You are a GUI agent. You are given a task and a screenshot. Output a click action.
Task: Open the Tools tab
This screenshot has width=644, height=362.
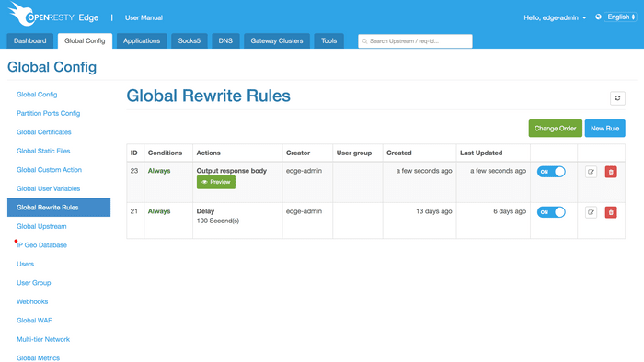pos(329,41)
